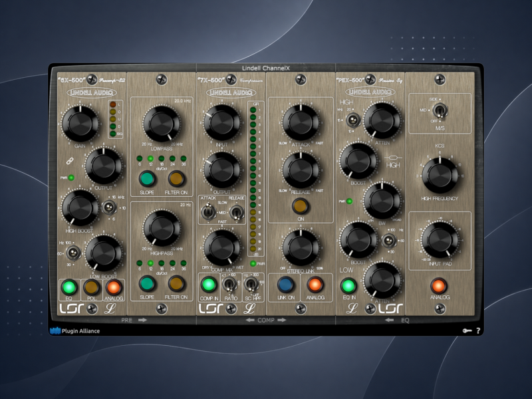Image resolution: width=532 pixels, height=399 pixels.
Task: Toggle the amber ON button below the RELEASE knob
Action: (301, 206)
